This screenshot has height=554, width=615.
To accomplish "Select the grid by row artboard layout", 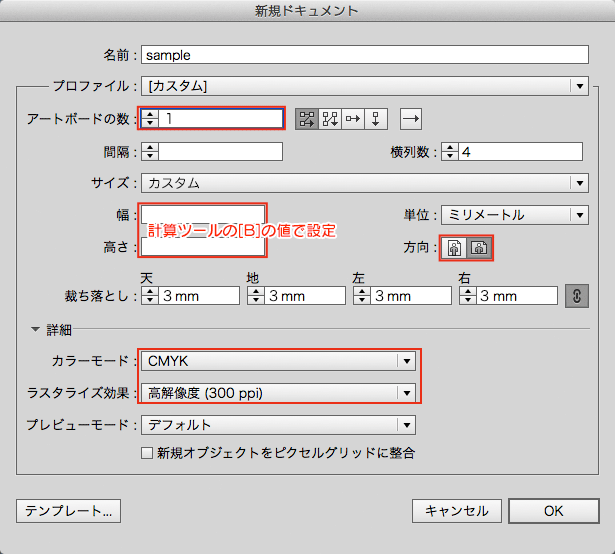I will 306,118.
